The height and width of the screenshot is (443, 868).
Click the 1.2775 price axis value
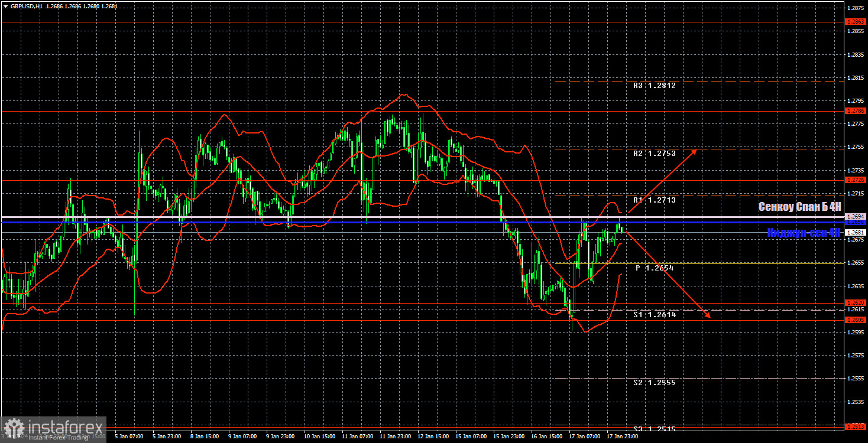pos(856,123)
